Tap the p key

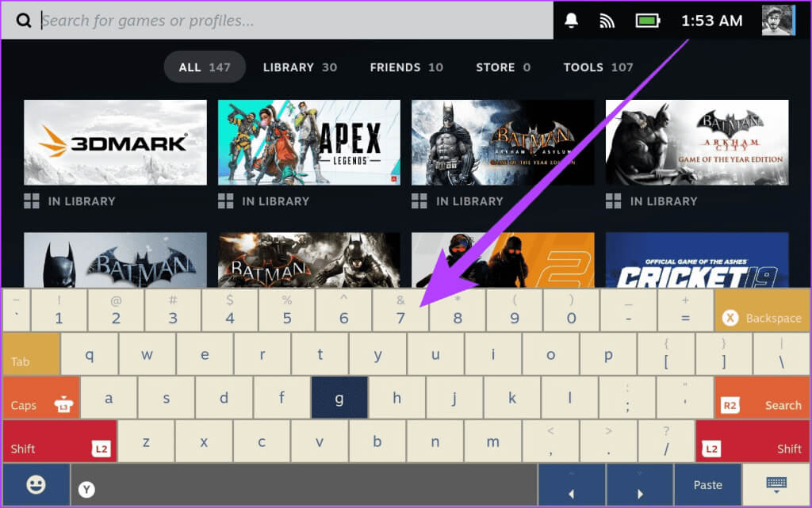pos(608,353)
